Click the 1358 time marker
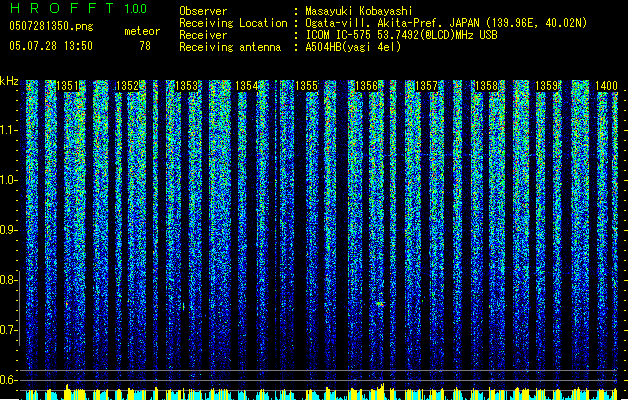The height and width of the screenshot is (400, 629). click(x=486, y=86)
